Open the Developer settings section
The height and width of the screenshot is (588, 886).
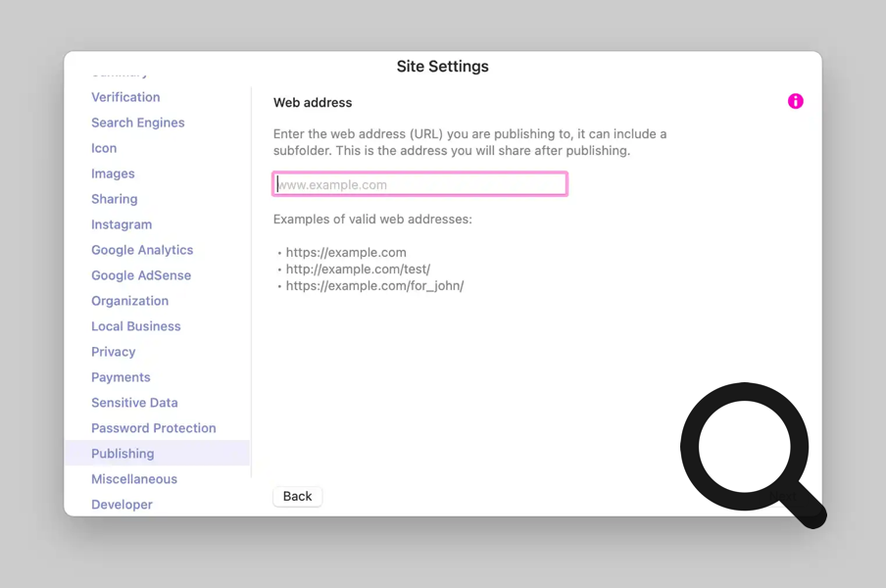pyautogui.click(x=122, y=504)
